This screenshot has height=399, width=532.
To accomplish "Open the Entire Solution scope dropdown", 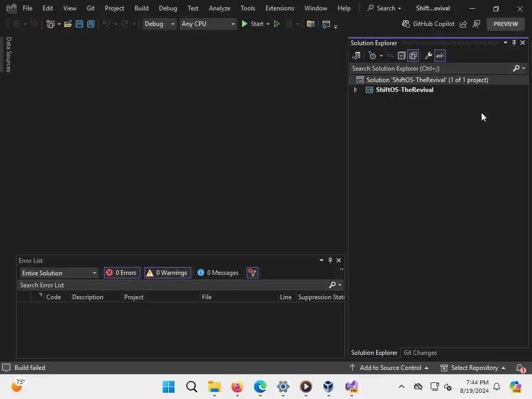I will pos(59,273).
